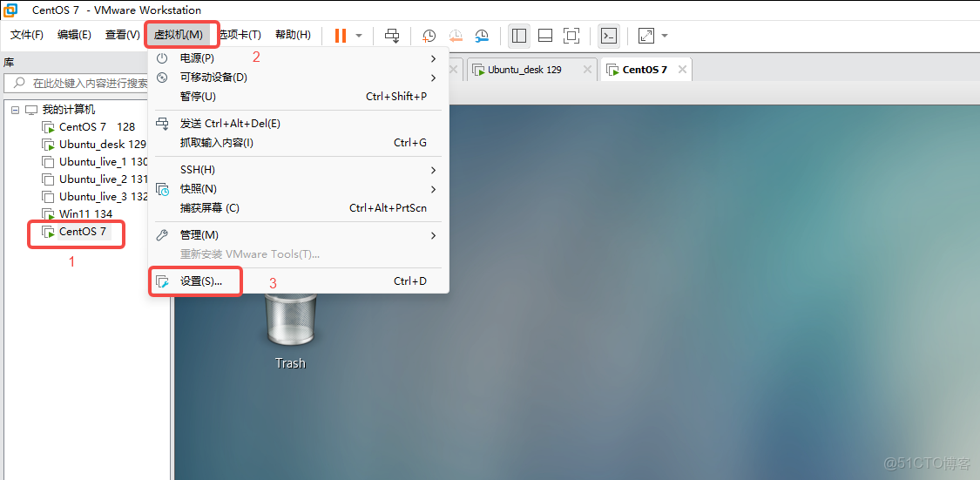
Task: Open the 帮助(H) menu
Action: 293,35
